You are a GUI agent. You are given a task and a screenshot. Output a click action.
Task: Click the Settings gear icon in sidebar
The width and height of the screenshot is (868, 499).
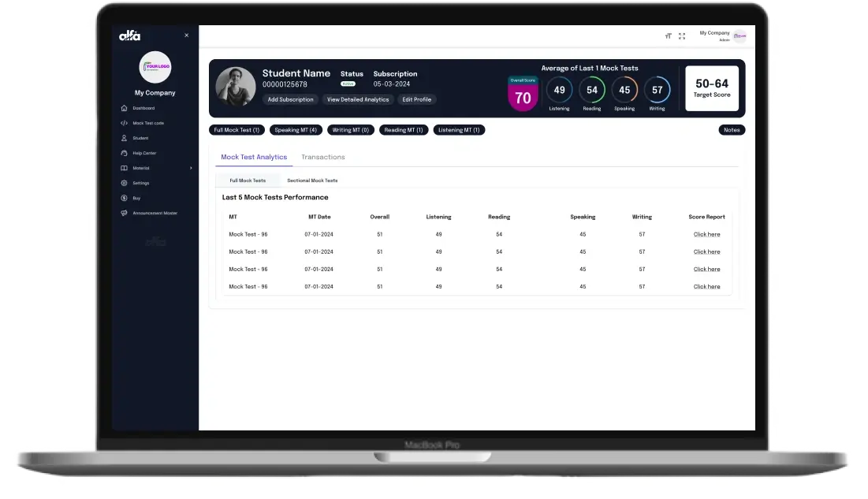[124, 183]
